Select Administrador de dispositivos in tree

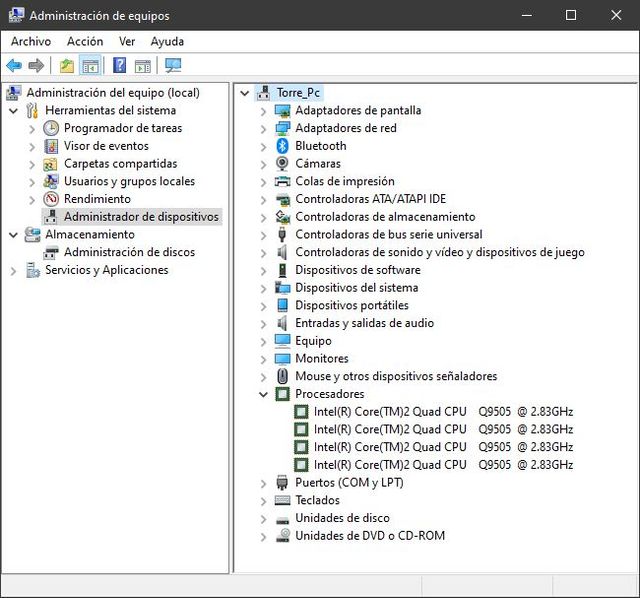coord(141,217)
